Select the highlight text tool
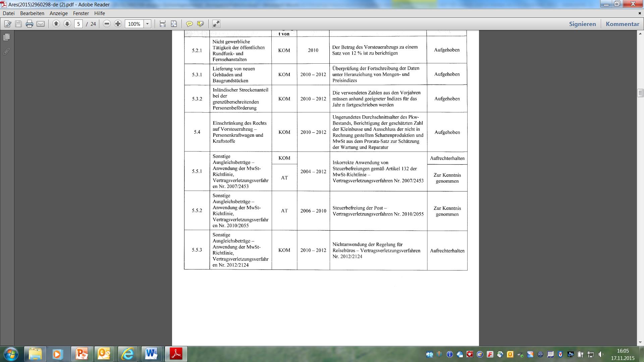Image resolution: width=644 pixels, height=362 pixels. [201, 24]
